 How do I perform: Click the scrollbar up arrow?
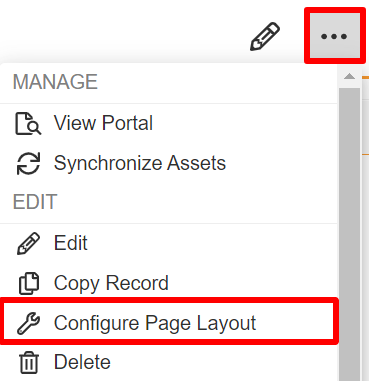point(349,77)
